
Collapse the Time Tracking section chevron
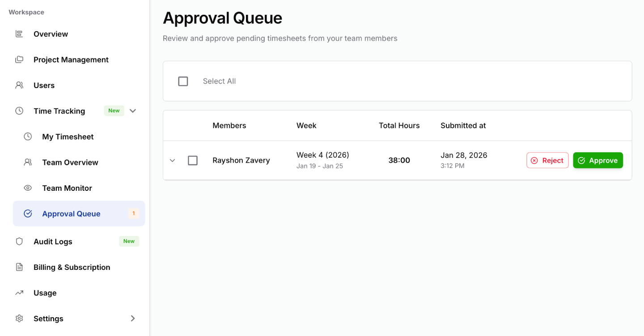(133, 110)
